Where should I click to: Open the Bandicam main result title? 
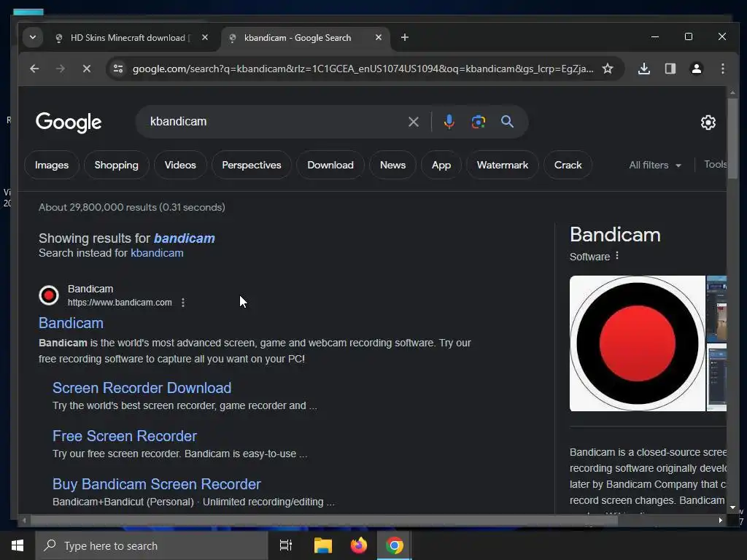[71, 323]
